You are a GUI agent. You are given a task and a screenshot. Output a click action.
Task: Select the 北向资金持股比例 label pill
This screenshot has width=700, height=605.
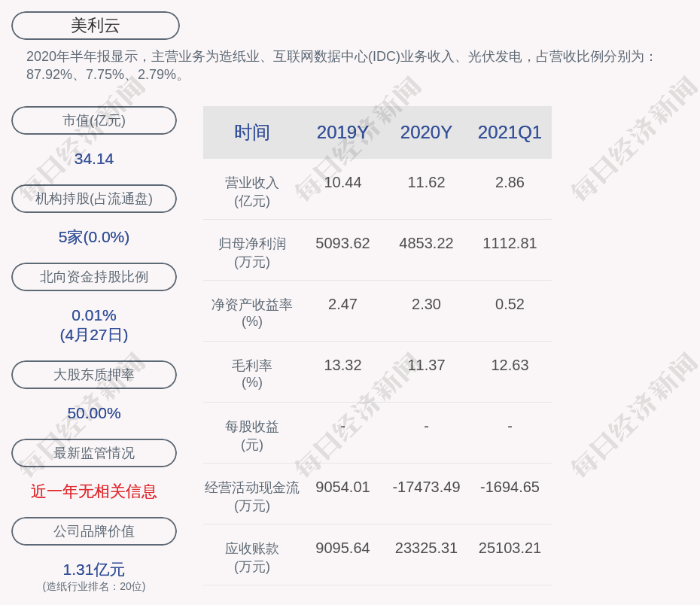click(94, 277)
